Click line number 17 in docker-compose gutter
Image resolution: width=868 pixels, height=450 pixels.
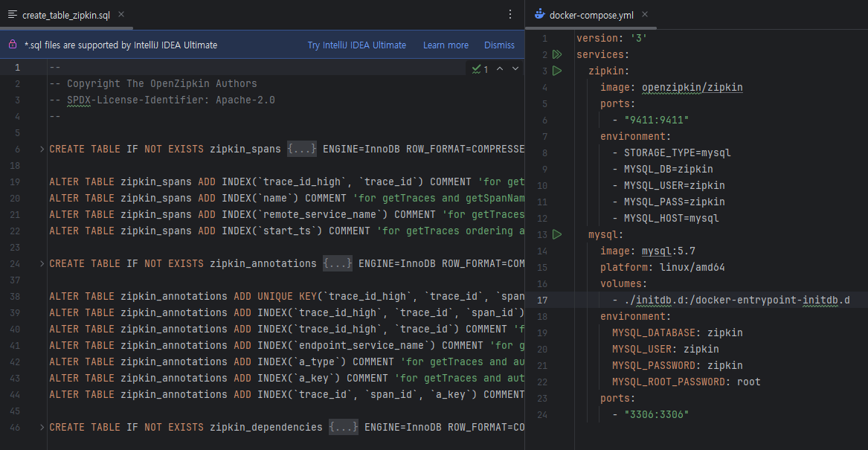click(542, 300)
